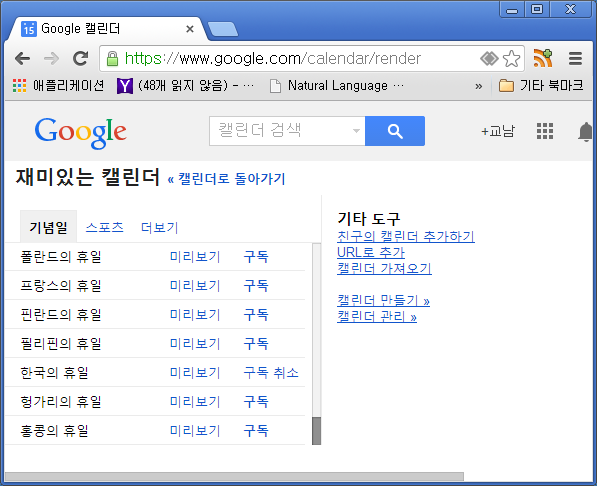Click the green padlock security icon
The width and height of the screenshot is (597, 486).
click(112, 59)
